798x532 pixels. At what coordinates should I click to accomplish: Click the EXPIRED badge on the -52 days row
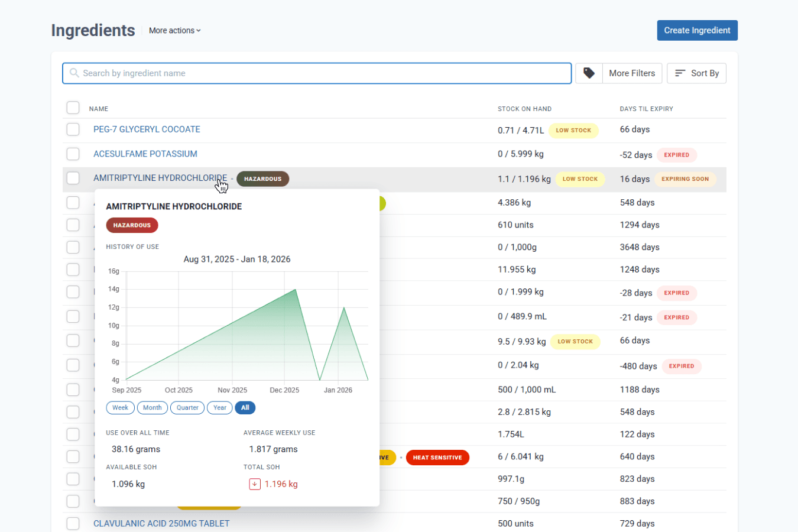[677, 155]
